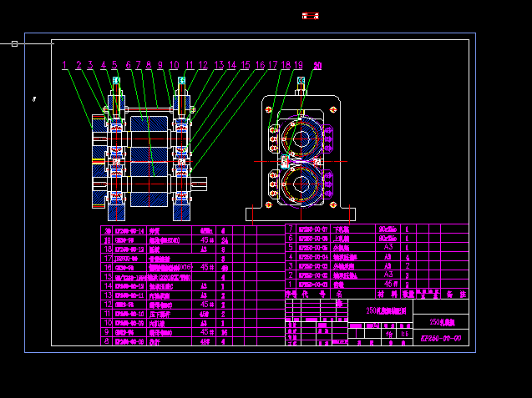This screenshot has height=398, width=532.
Task: Select parts list row number 13 cell
Action: pos(108,295)
